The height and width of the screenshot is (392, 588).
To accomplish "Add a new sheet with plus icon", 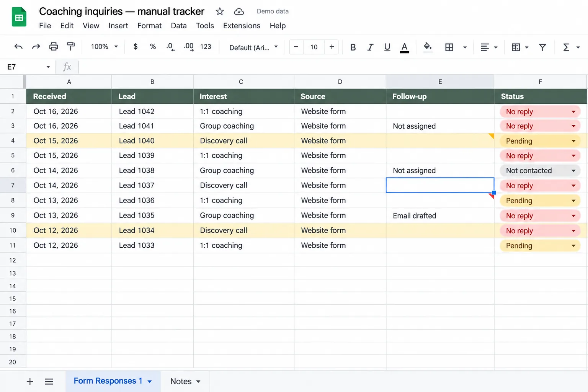I will click(30, 381).
